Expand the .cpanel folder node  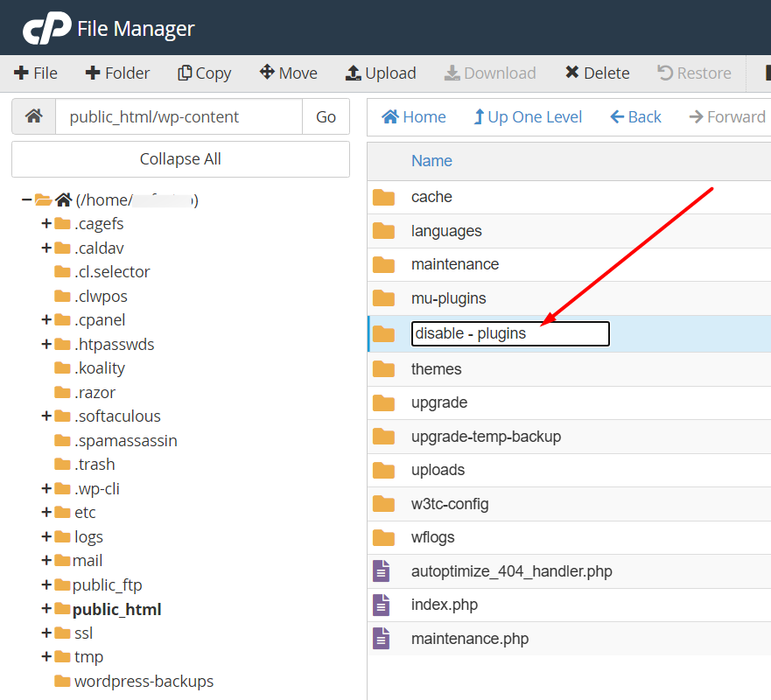[x=46, y=320]
